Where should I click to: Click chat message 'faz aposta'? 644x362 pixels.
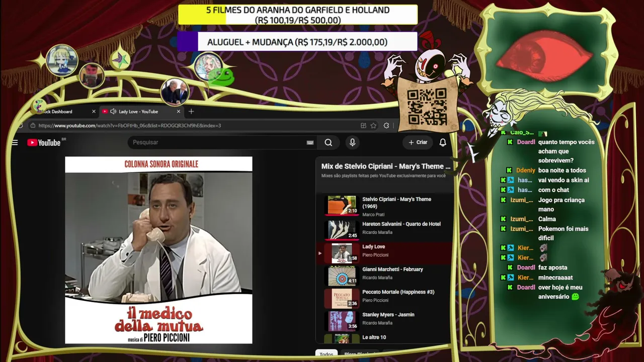[x=552, y=268]
